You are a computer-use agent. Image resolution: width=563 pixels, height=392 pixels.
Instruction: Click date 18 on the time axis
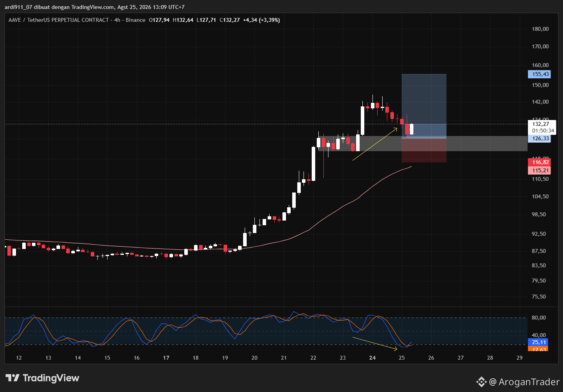coord(196,358)
